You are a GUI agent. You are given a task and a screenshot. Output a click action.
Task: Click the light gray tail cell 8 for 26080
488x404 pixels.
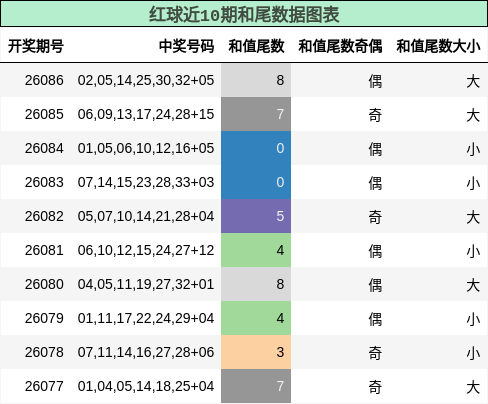click(256, 284)
